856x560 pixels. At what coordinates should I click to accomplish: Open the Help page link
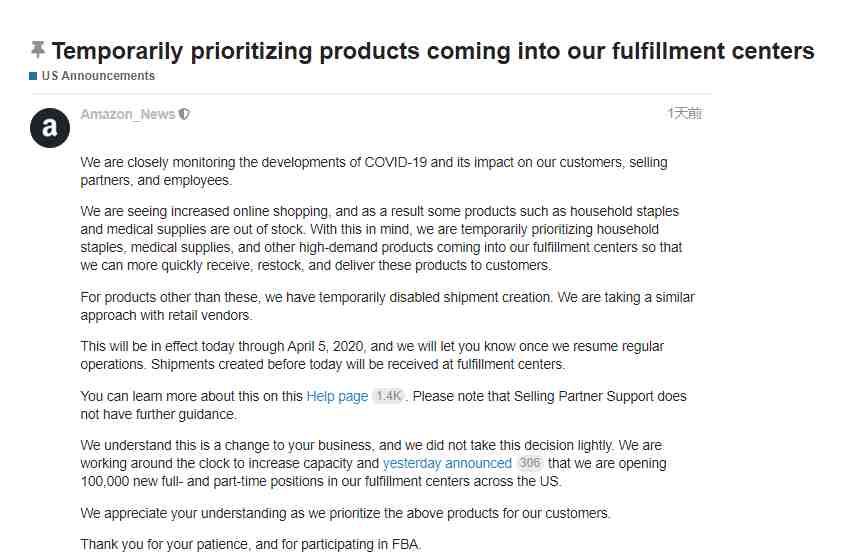pos(337,396)
